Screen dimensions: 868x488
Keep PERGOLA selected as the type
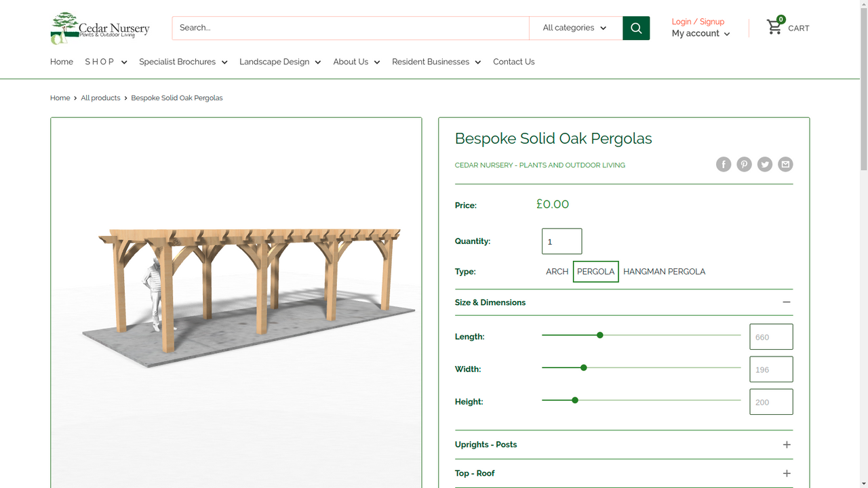(x=595, y=271)
